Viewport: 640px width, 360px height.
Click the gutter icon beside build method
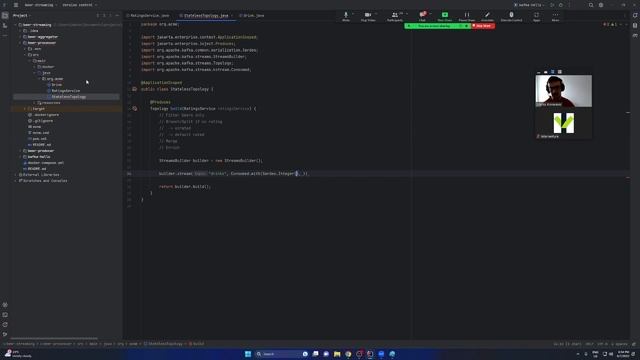tap(134, 109)
